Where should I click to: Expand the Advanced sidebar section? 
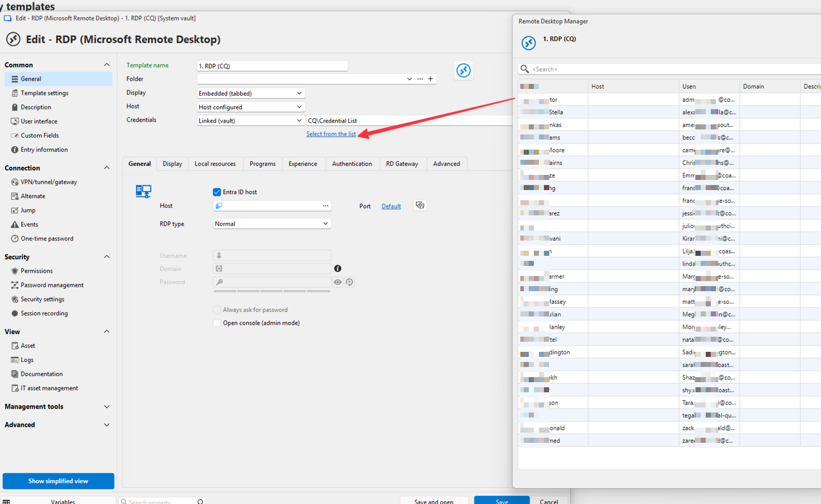click(x=107, y=425)
